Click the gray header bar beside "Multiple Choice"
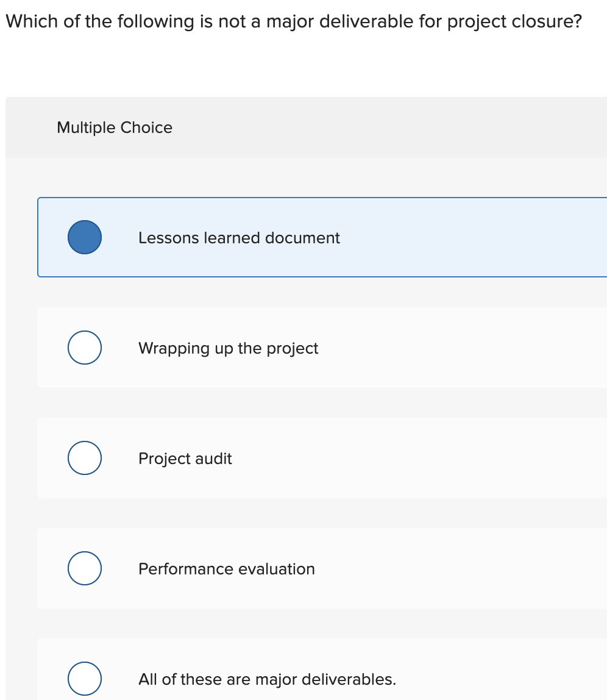This screenshot has width=607, height=700. pyautogui.click(x=390, y=127)
